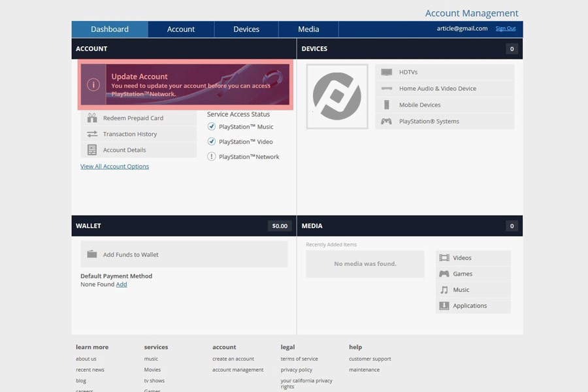Screen dimensions: 588x392
Task: Click the download icon beside Applications
Action: pos(444,306)
